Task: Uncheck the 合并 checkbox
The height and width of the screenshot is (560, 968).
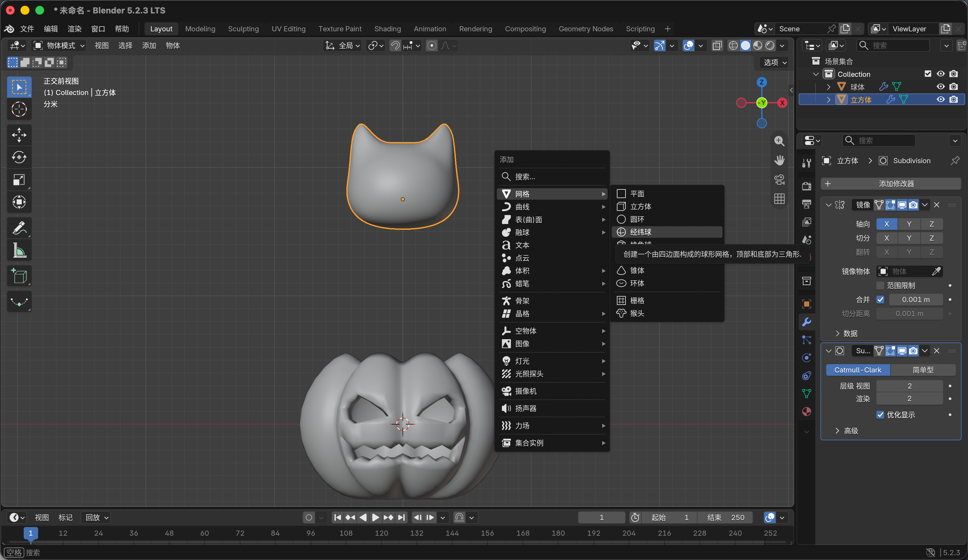Action: pos(880,300)
